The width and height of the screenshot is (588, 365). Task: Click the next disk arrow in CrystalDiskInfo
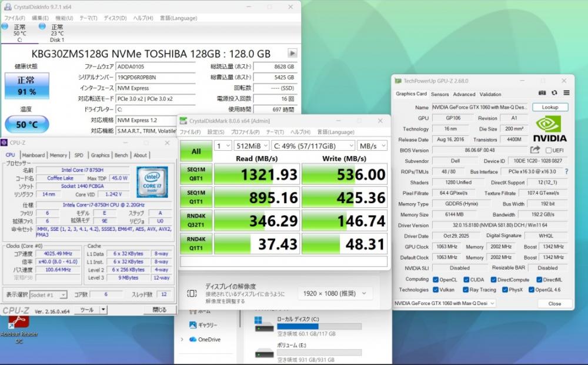[x=292, y=53]
